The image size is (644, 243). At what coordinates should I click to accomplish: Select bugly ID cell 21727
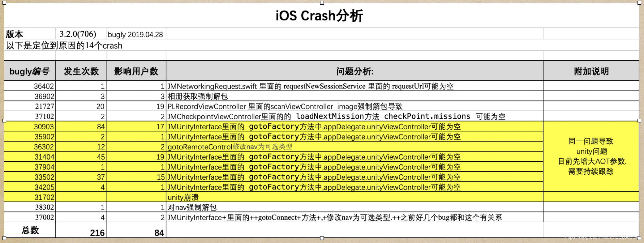[x=30, y=106]
